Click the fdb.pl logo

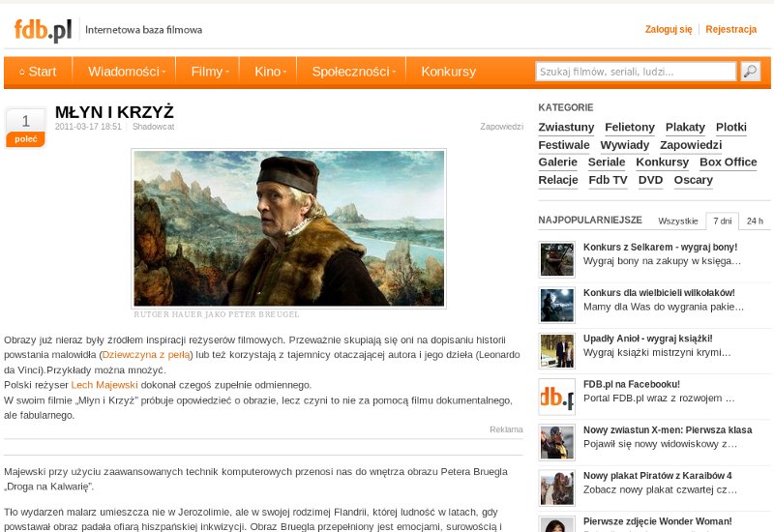click(43, 30)
